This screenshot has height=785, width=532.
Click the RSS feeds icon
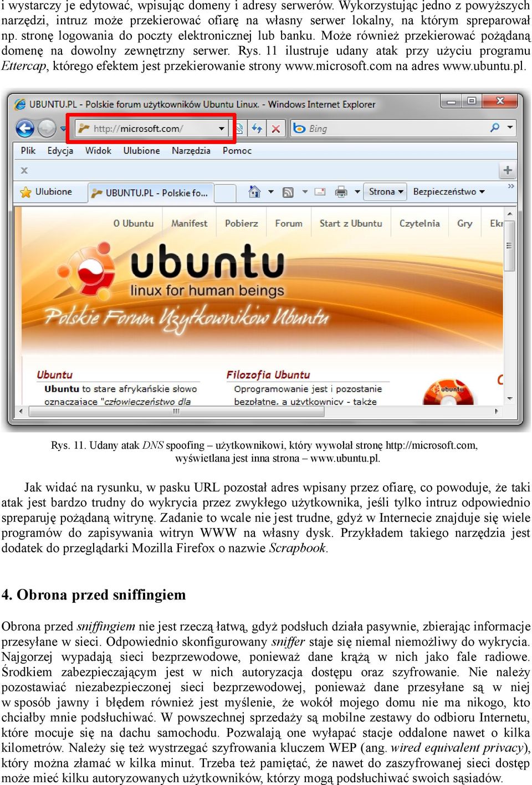tap(288, 192)
